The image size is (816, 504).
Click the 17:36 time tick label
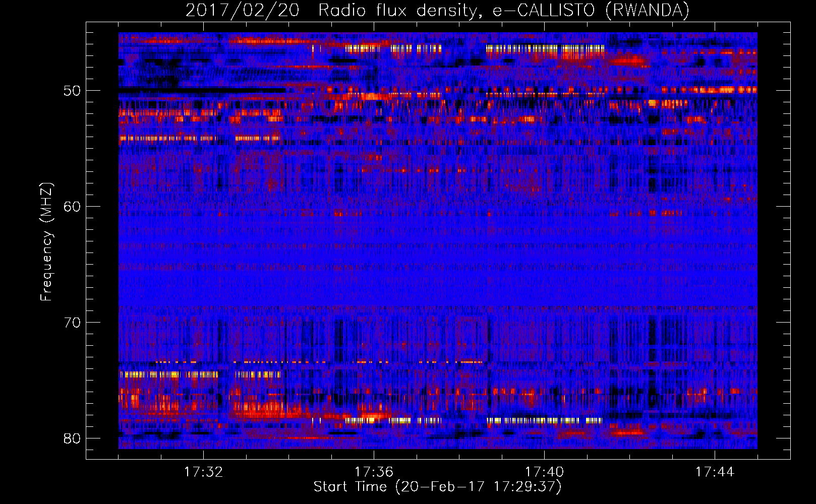374,472
